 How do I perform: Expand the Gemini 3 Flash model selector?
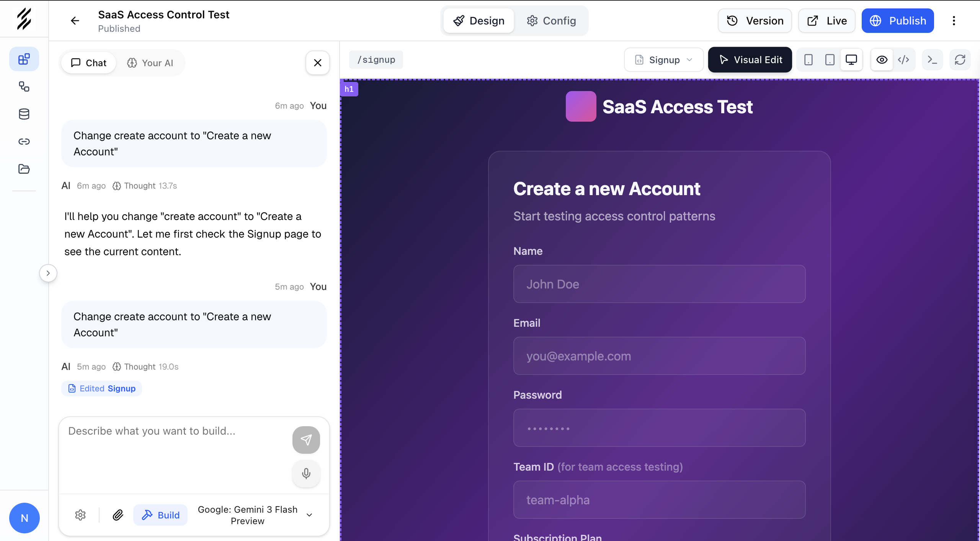click(309, 515)
